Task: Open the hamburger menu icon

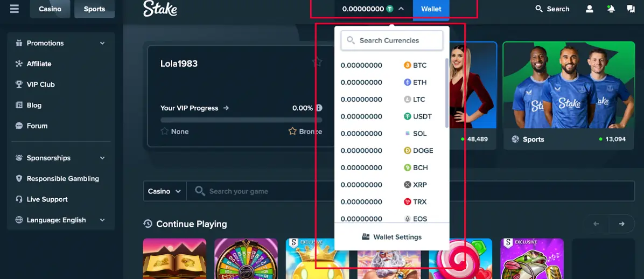Action: point(15,9)
